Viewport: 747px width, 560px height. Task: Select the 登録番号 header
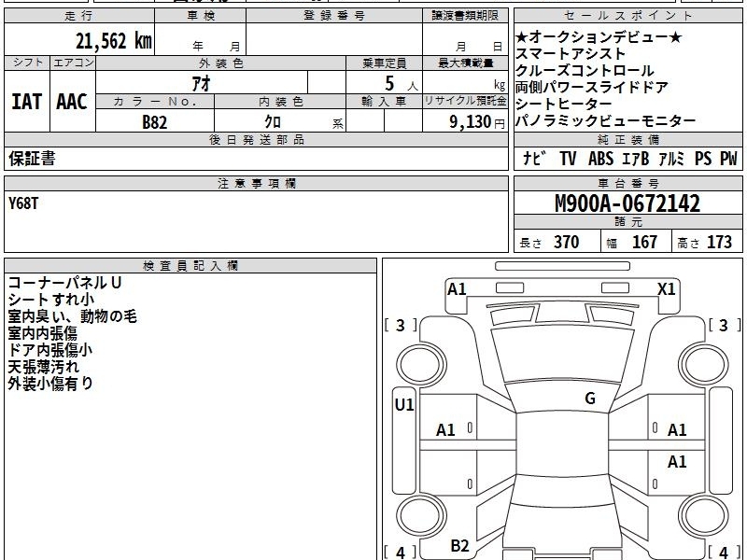334,16
